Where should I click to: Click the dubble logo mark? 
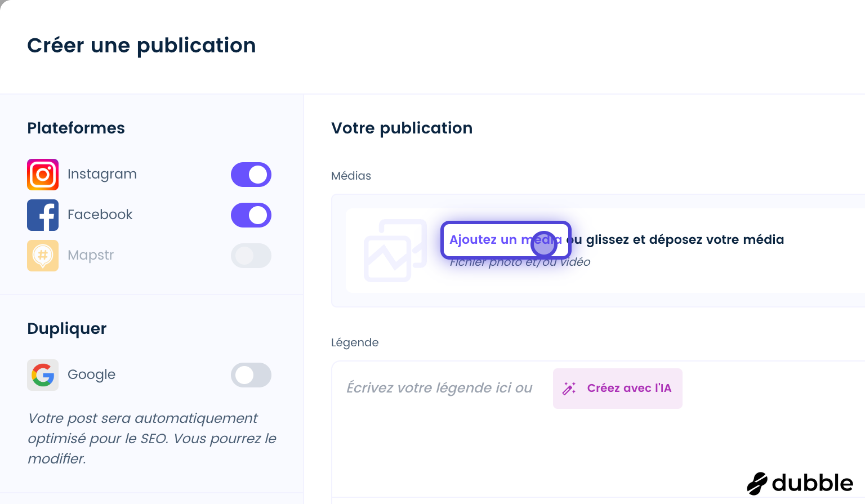pos(757,484)
